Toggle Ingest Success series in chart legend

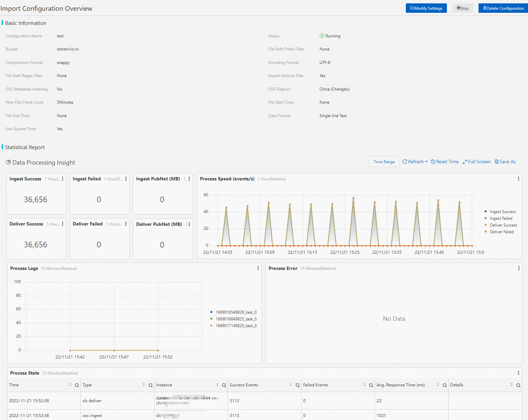point(502,212)
